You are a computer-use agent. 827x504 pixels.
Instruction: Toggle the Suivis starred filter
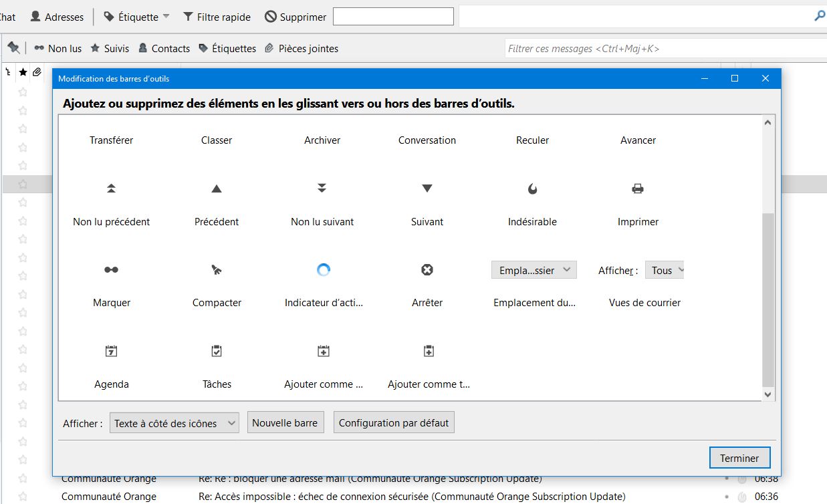coord(110,48)
